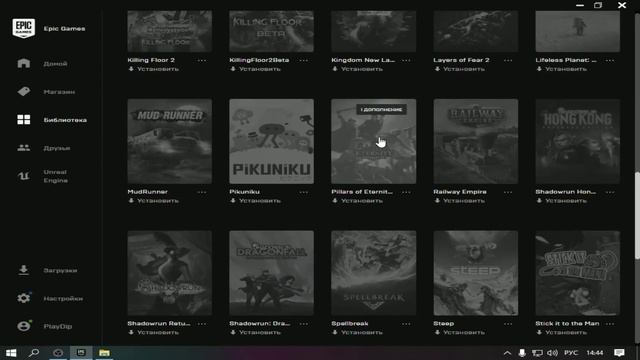Image resolution: width=640 pixels, height=360 pixels.
Task: Open Windows taskbar search
Action: 34,353
